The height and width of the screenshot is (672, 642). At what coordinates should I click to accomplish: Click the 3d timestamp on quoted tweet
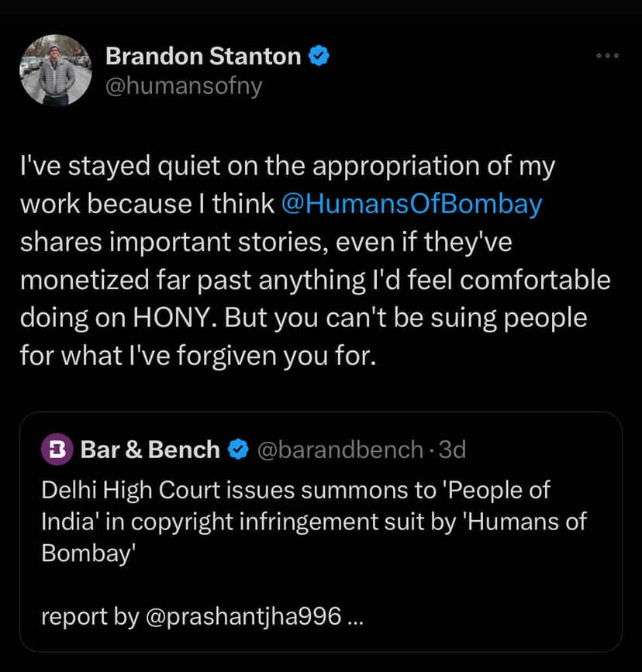point(452,449)
